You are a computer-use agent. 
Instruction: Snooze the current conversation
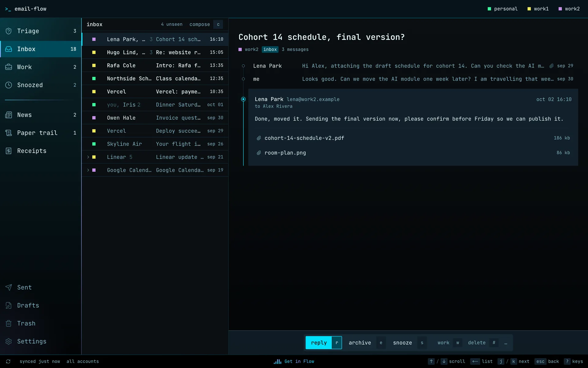(409, 343)
